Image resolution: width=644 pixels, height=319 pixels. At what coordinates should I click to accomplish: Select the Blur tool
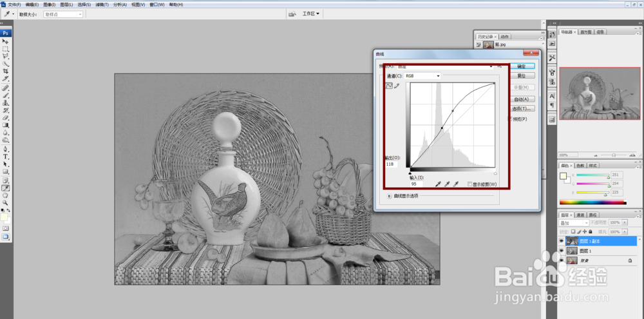point(5,132)
